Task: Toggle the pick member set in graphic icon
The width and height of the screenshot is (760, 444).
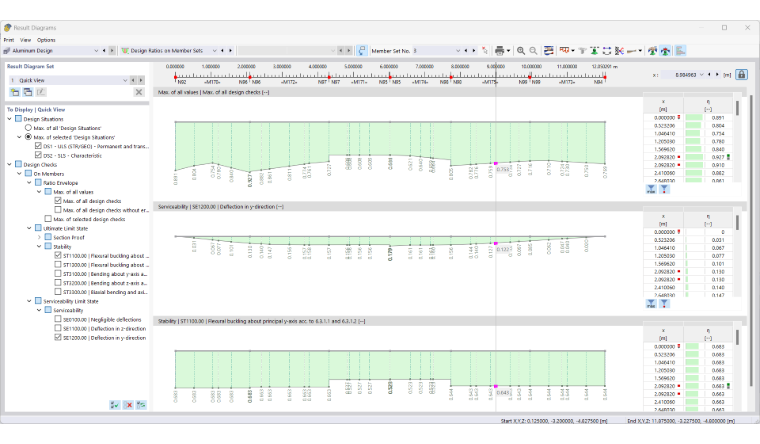Action: [x=362, y=50]
